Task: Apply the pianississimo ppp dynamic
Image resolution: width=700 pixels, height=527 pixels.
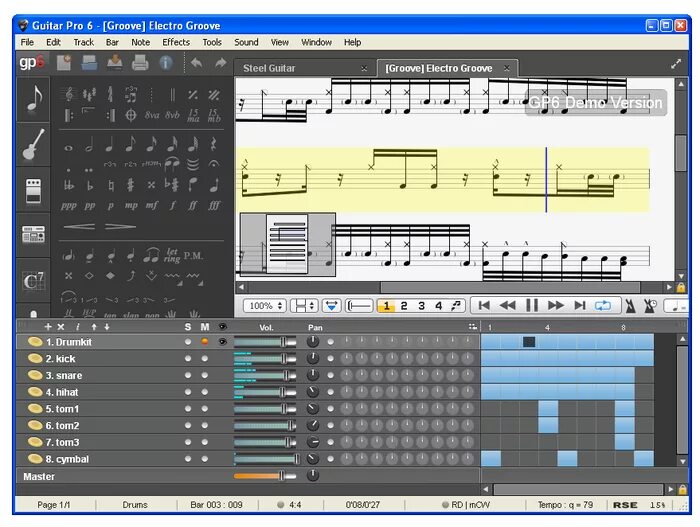Action: (x=69, y=206)
